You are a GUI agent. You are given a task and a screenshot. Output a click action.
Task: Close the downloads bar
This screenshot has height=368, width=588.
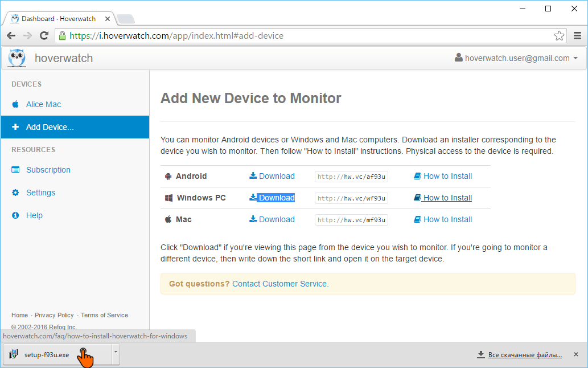576,354
